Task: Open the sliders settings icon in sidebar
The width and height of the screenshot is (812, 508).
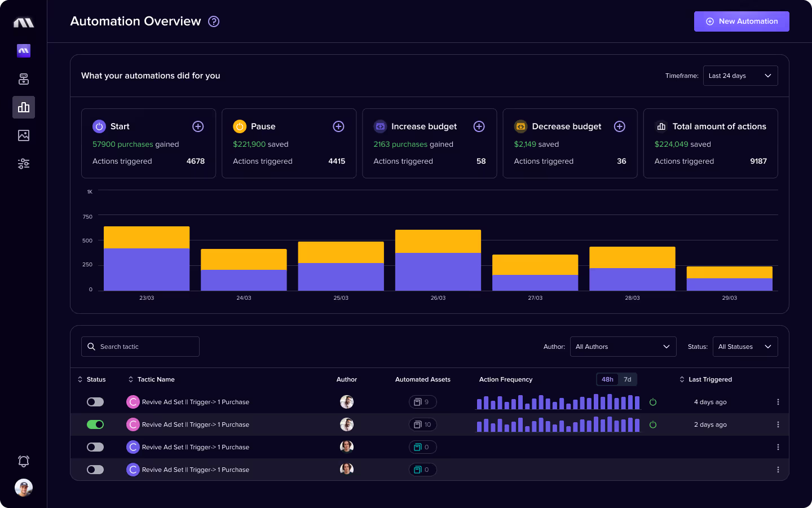Action: pyautogui.click(x=24, y=164)
